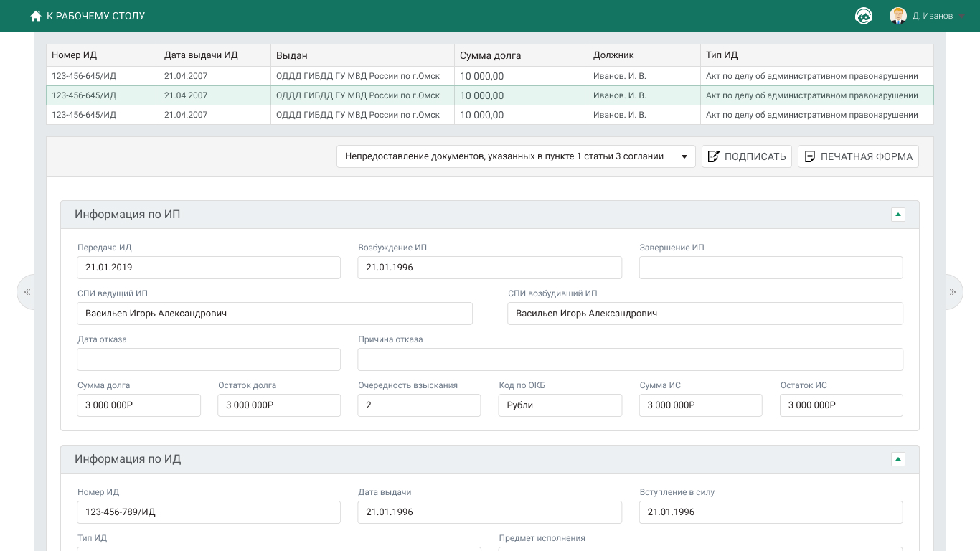Click the right double-chevron navigation arrow

click(x=953, y=292)
